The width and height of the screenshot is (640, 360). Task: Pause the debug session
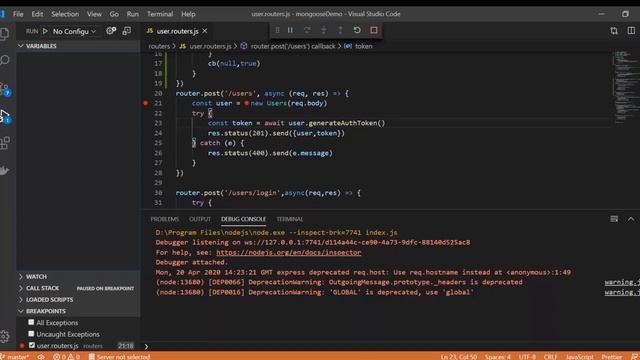click(x=290, y=30)
